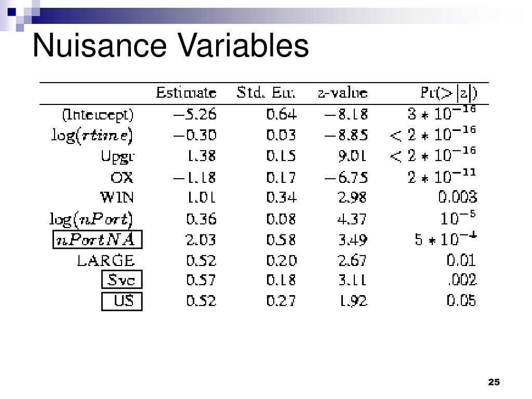Click the log(rtime) row label

[x=91, y=136]
